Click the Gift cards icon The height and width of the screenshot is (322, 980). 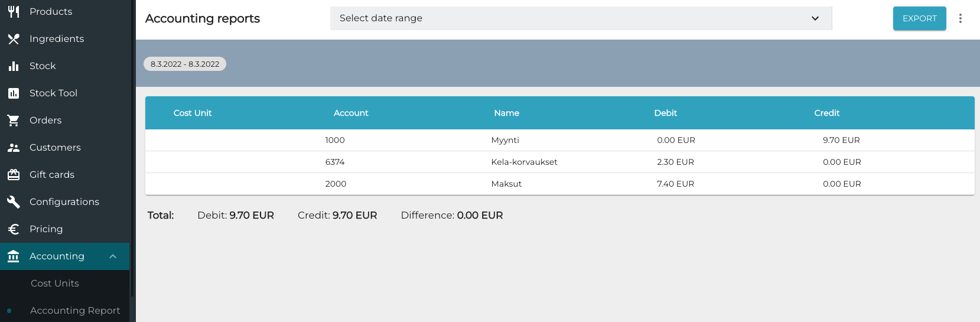pos(14,175)
